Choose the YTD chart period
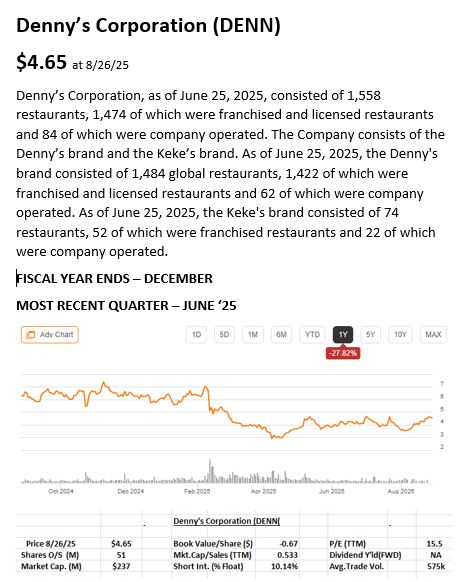This screenshot has height=582, width=458. point(312,334)
